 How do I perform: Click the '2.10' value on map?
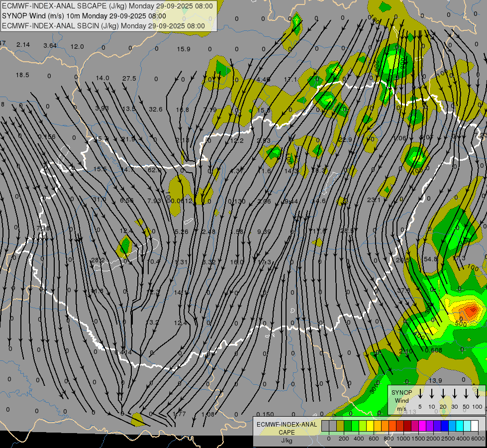point(406,351)
